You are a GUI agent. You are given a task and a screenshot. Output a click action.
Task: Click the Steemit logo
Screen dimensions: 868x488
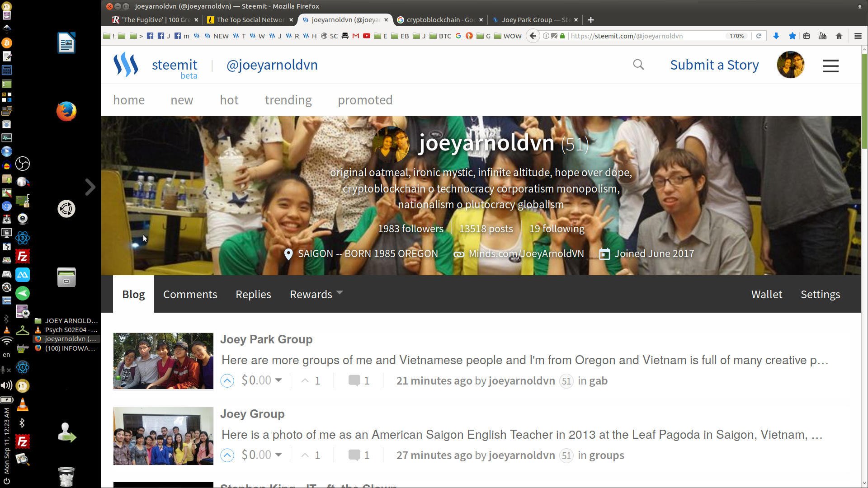[126, 65]
